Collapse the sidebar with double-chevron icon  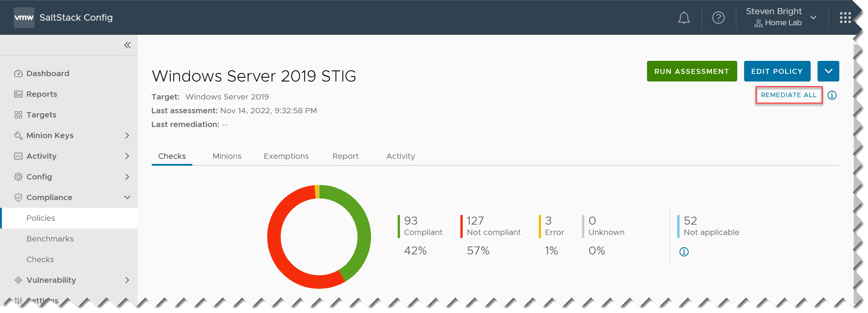[127, 45]
